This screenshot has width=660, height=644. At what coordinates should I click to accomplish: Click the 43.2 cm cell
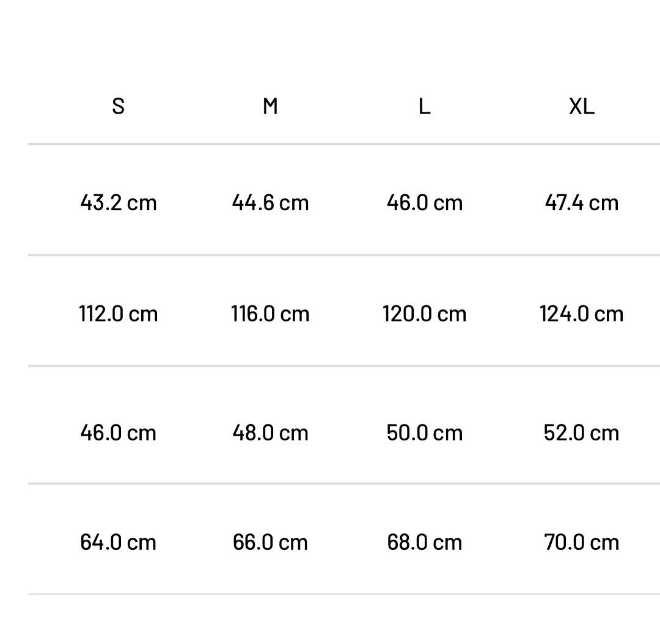click(x=119, y=202)
